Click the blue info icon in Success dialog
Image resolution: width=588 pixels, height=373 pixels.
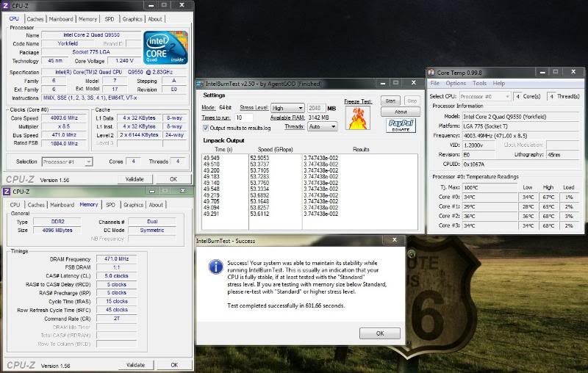(215, 267)
